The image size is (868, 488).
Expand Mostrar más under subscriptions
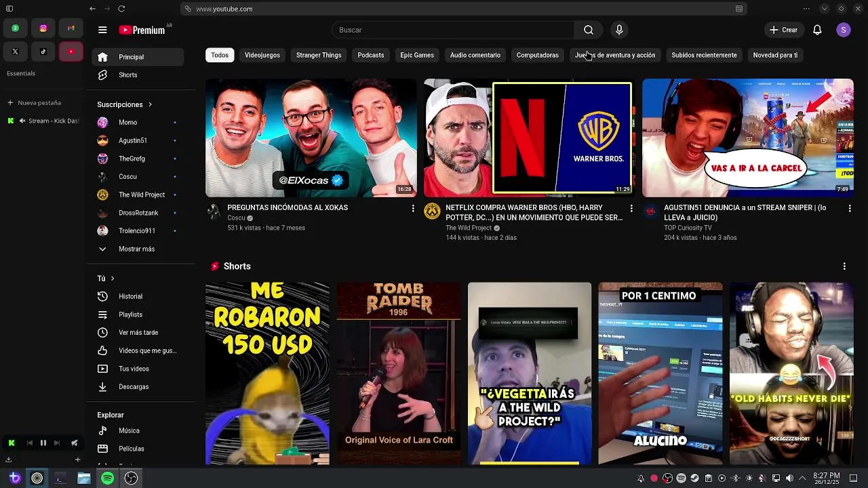click(138, 249)
